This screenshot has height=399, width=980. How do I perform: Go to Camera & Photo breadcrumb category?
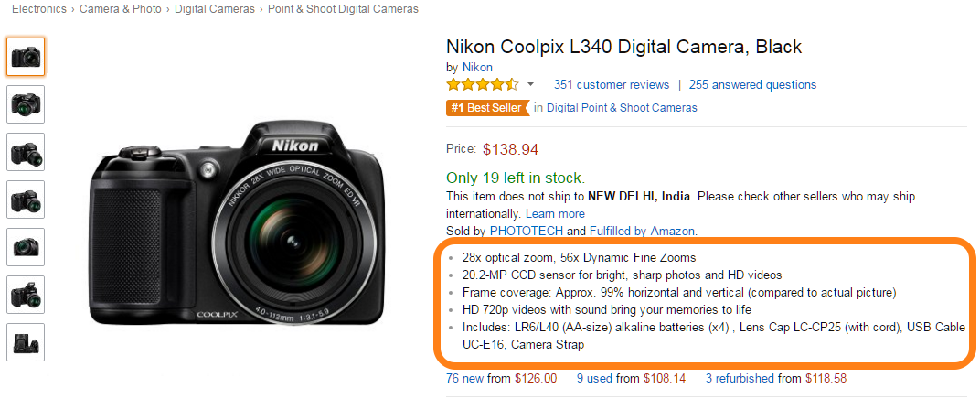(x=120, y=9)
